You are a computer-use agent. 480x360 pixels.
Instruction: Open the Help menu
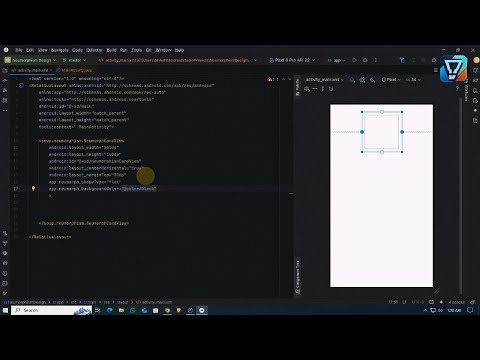179,50
